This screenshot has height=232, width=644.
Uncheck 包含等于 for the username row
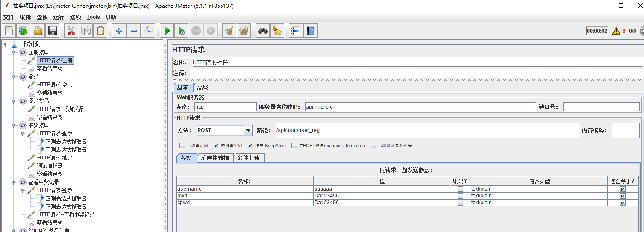(623, 189)
